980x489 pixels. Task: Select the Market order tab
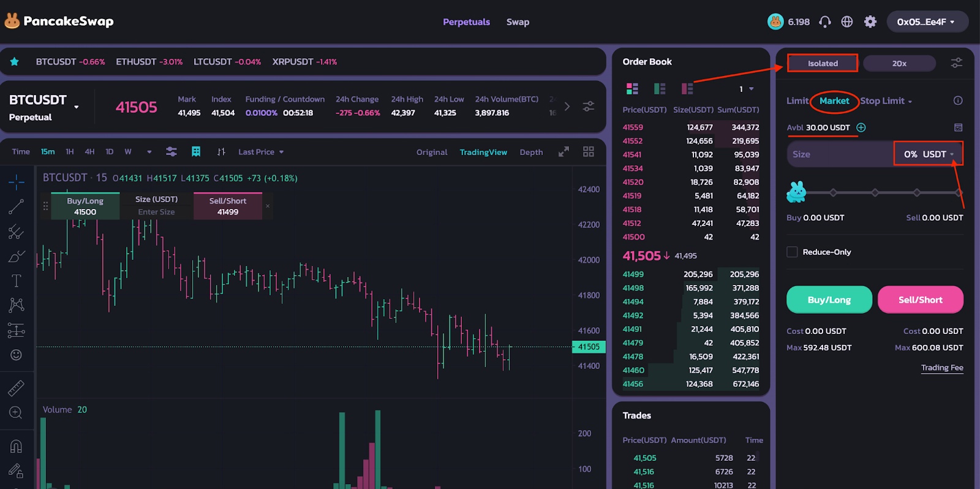[x=834, y=100]
